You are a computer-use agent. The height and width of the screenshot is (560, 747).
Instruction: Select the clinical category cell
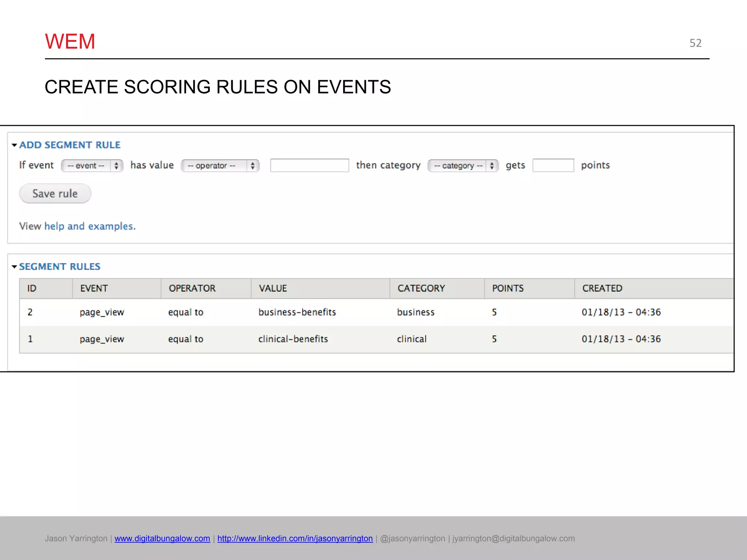(411, 339)
